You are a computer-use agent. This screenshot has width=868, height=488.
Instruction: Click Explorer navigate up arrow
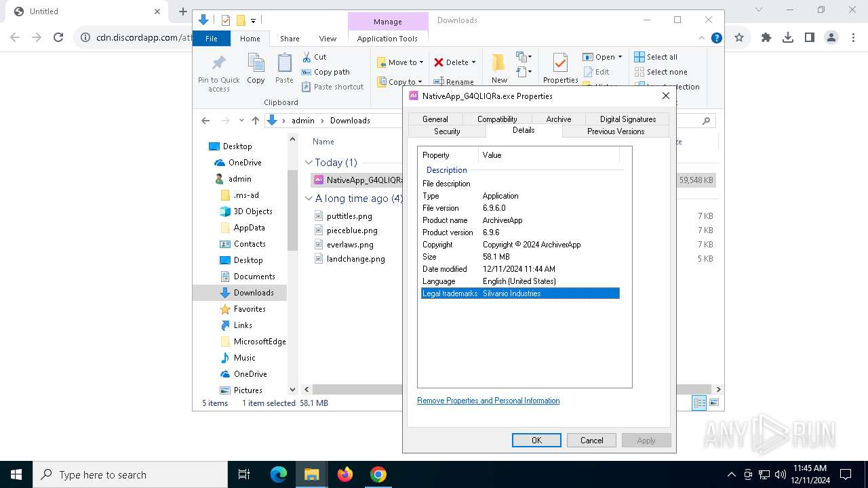point(255,121)
